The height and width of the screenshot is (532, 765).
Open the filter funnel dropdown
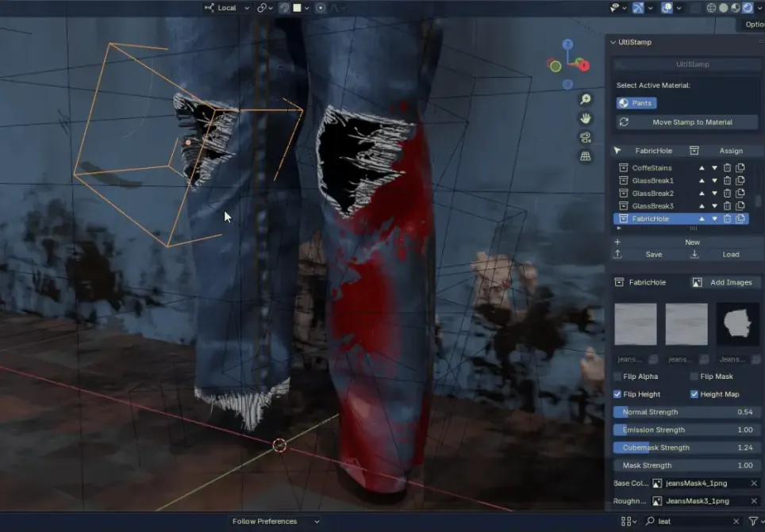pos(755,521)
